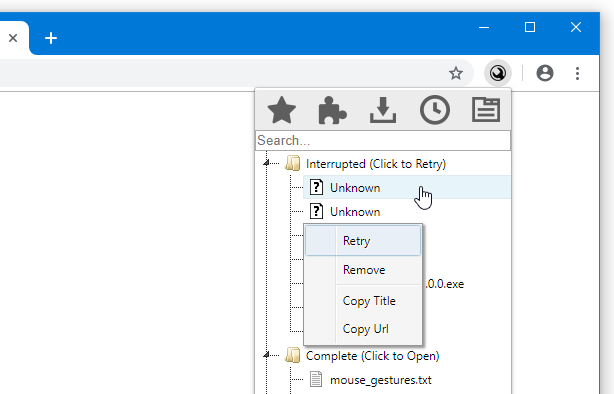Choose Remove from the context menu
614x394 pixels.
click(x=363, y=270)
